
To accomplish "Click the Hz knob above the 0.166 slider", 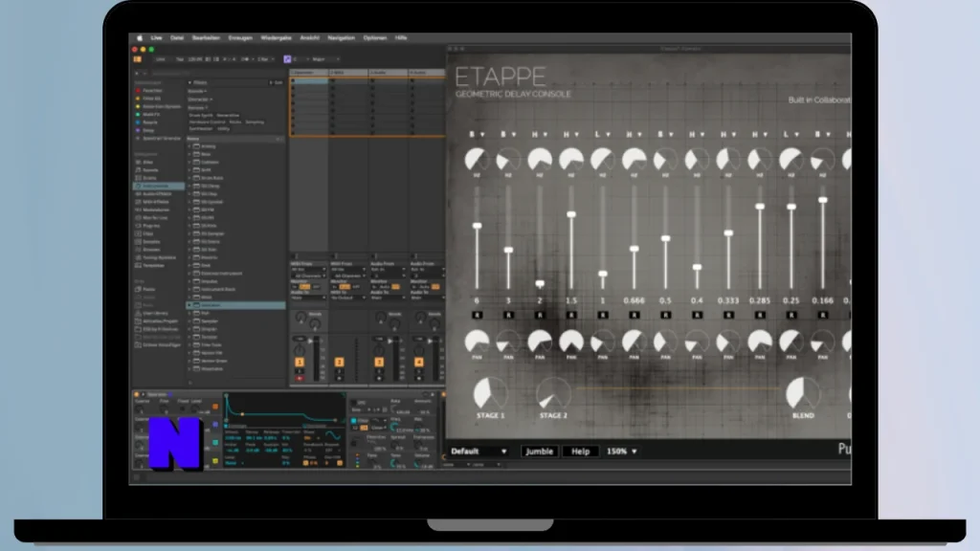I will click(822, 160).
